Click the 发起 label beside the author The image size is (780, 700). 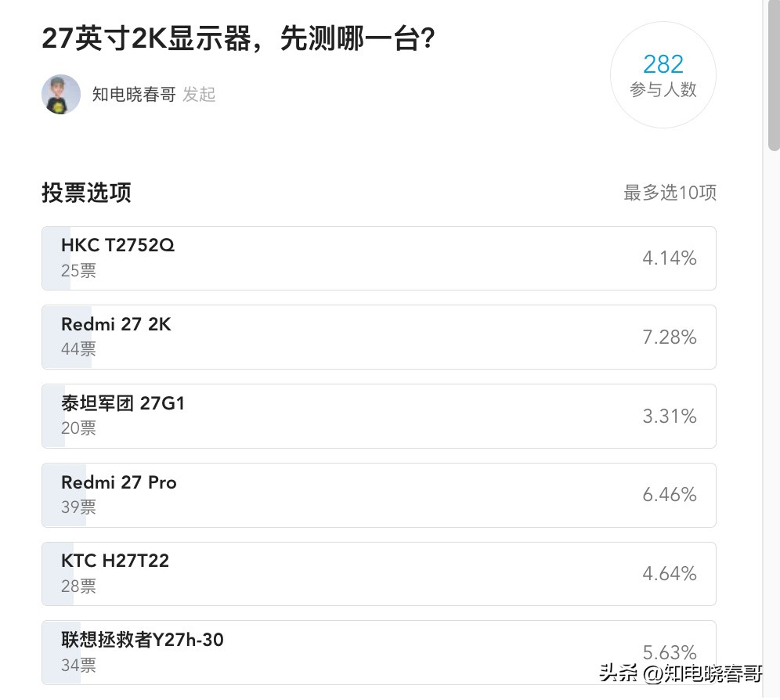pos(199,95)
